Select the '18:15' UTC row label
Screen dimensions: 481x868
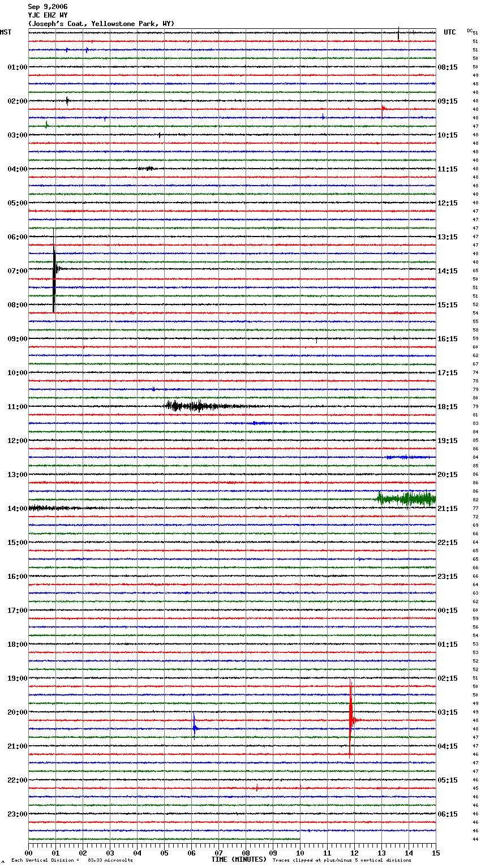click(448, 407)
